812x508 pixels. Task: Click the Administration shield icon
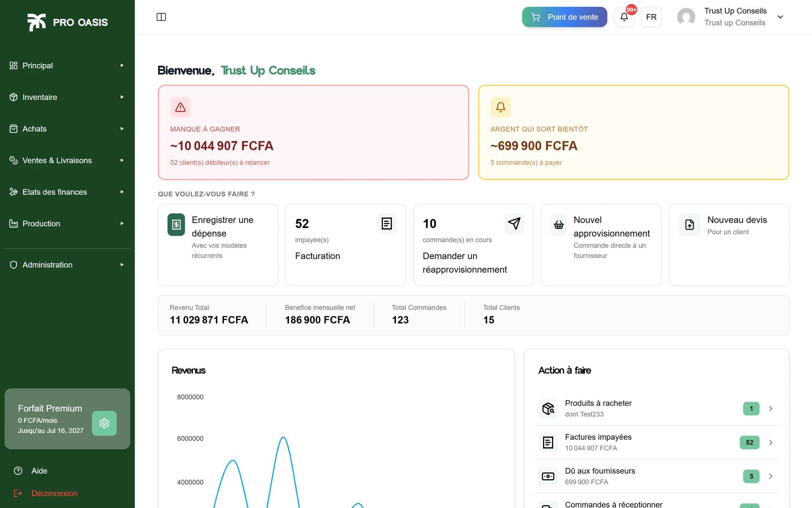(14, 265)
